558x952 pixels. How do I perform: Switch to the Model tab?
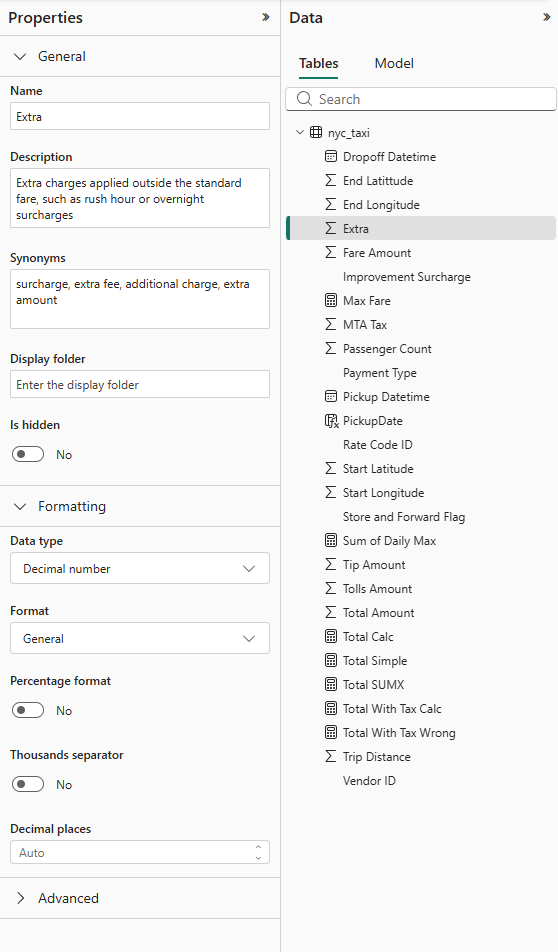[x=394, y=63]
